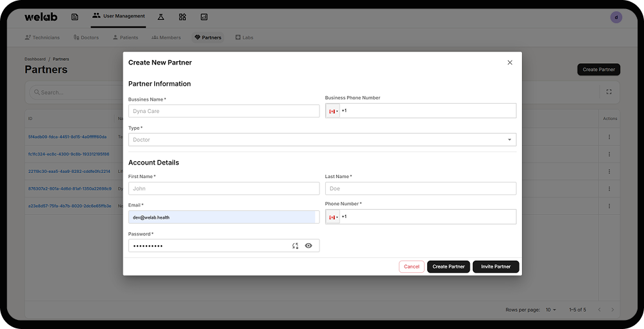Open partner ID fc1fc324-ec8c-4300-9c8b-193312195f86
Viewport: 644px width, 329px height.
tap(68, 154)
